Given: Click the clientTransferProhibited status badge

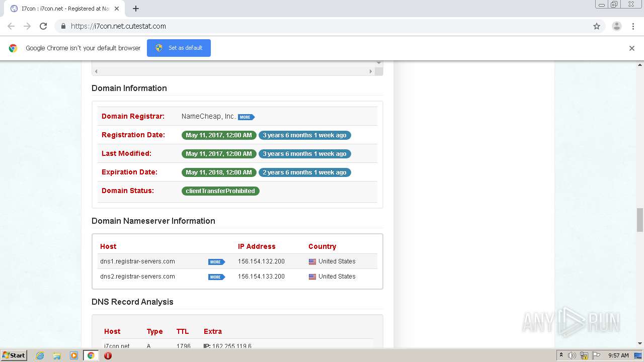Looking at the screenshot, I should tap(220, 191).
